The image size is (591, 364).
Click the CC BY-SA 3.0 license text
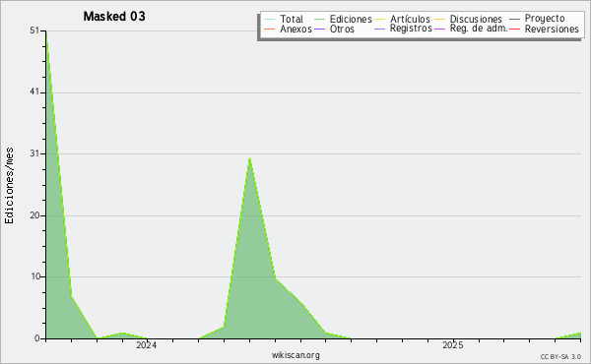click(560, 357)
